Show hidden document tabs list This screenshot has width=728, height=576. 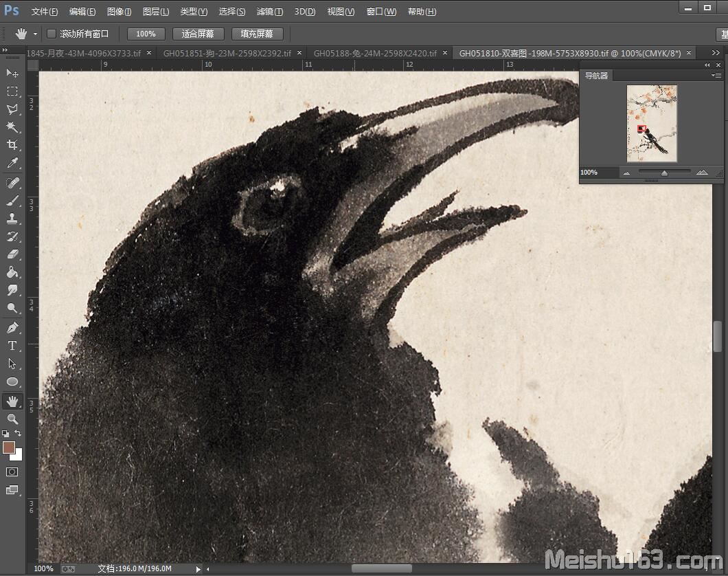point(716,52)
